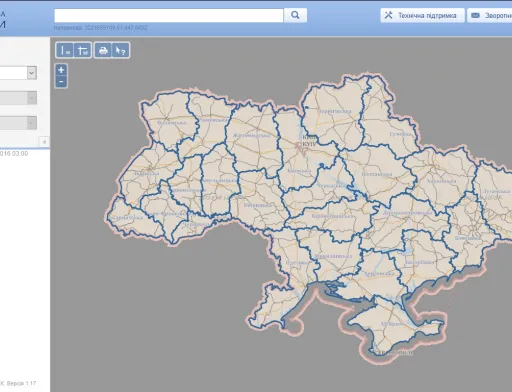Screen dimensions: 512x392
Task: Click the wrench icon of Технічна підтримка
Action: [388, 15]
